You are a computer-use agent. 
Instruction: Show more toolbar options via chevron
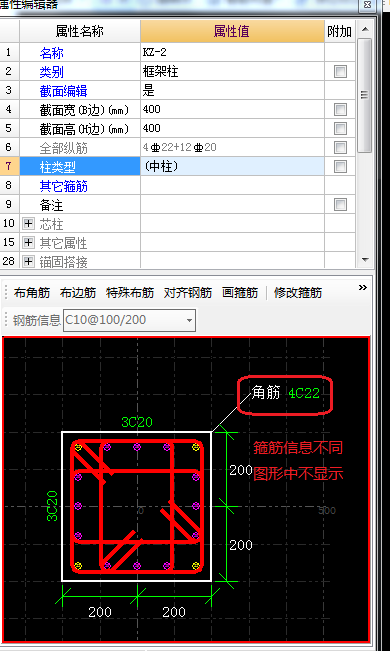point(363,287)
